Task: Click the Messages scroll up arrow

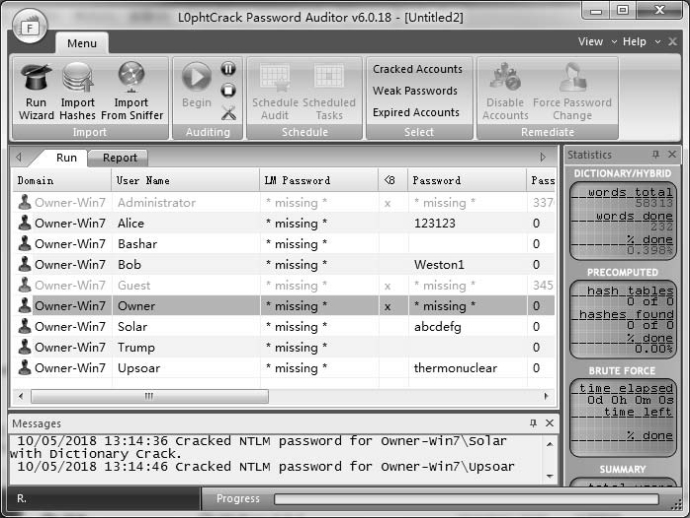Action: (x=550, y=444)
